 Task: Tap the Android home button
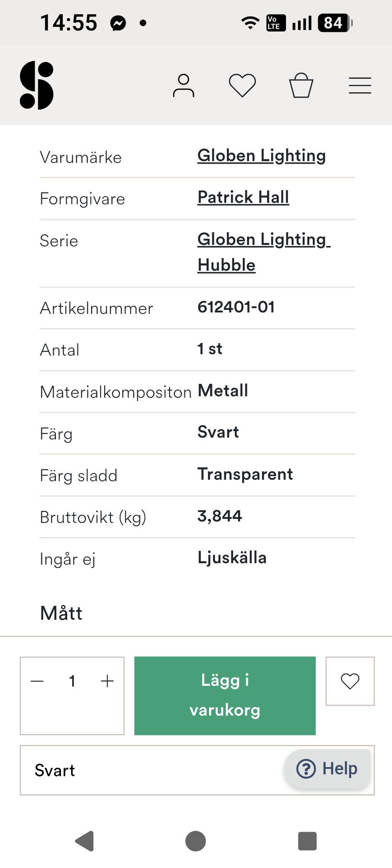196,841
